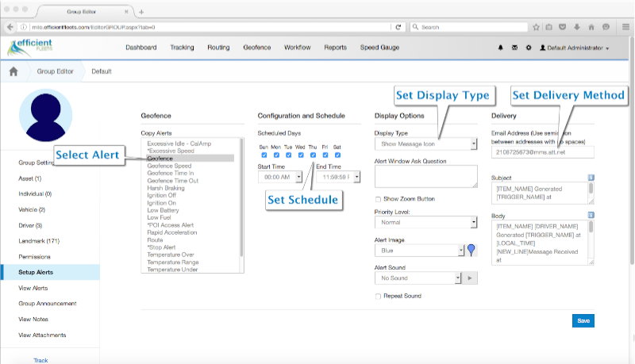Viewport: 635px width, 364px height.
Task: Click the breadcrumb home icon
Action: pyautogui.click(x=13, y=71)
